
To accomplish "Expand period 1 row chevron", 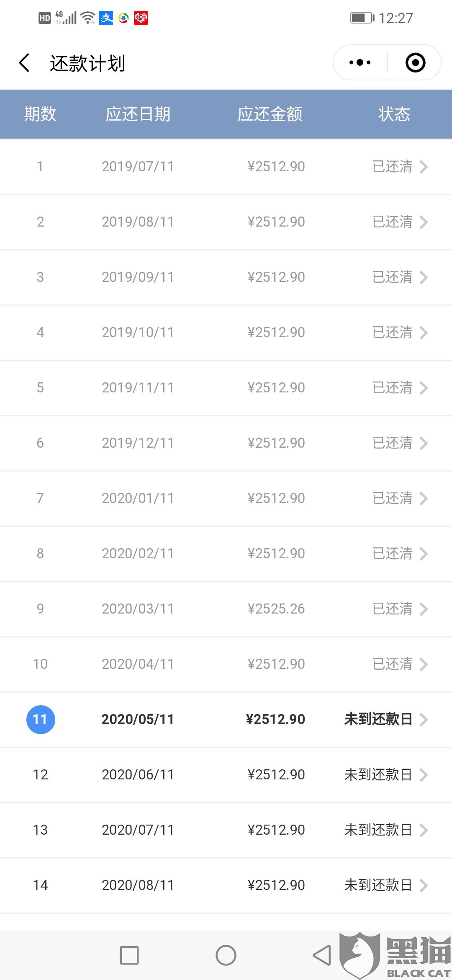I will (424, 167).
